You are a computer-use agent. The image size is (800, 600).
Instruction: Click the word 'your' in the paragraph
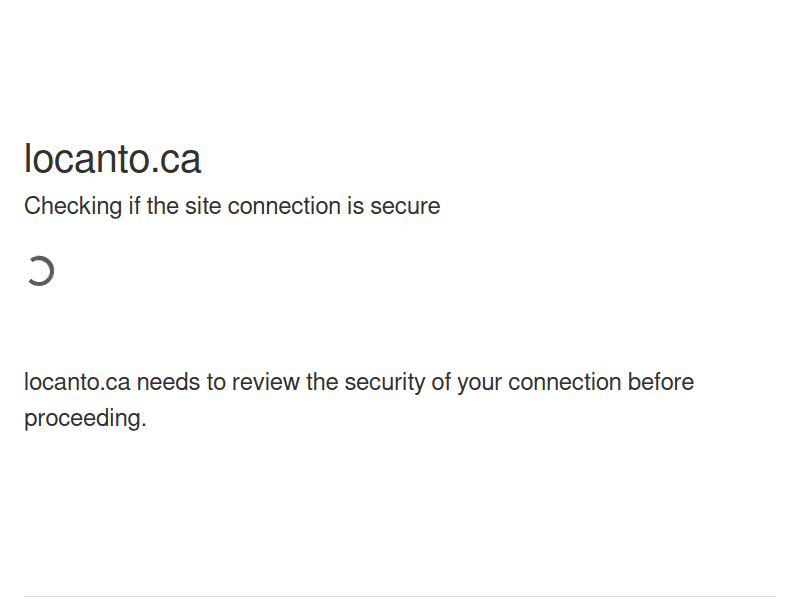tap(480, 382)
